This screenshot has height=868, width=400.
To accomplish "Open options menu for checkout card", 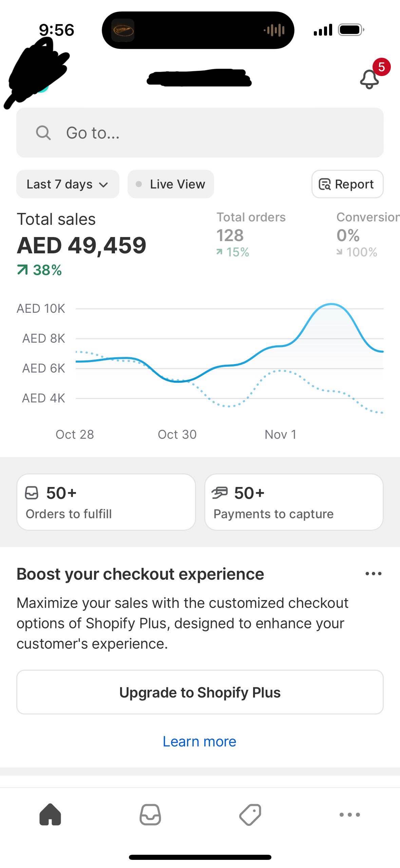I will coord(373,574).
